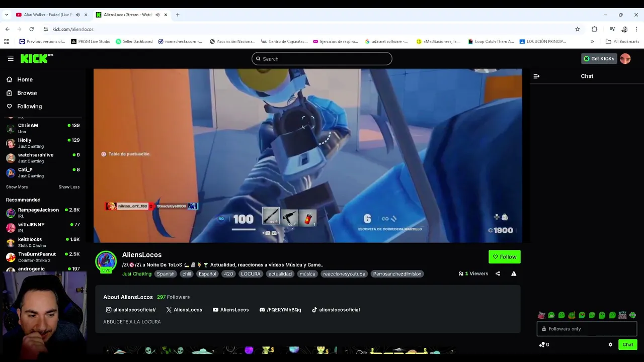Collapse the chat panel arrow icon

tap(536, 76)
